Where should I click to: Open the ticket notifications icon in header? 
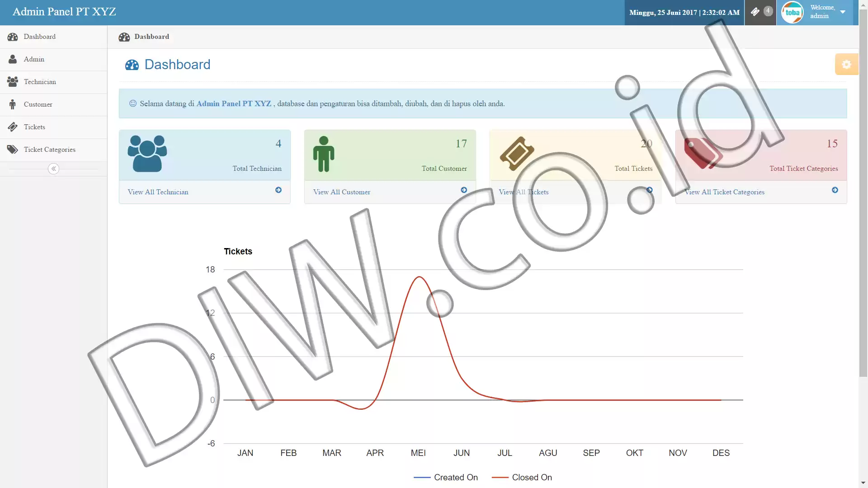click(x=755, y=12)
